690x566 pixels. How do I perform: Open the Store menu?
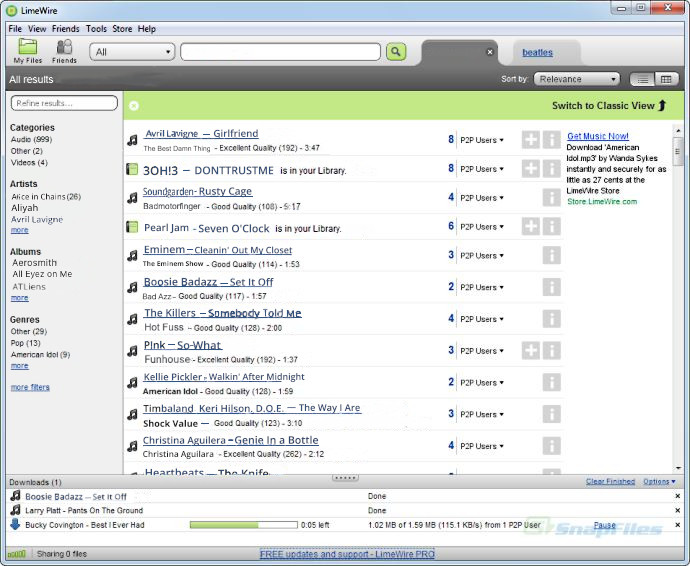(x=122, y=29)
